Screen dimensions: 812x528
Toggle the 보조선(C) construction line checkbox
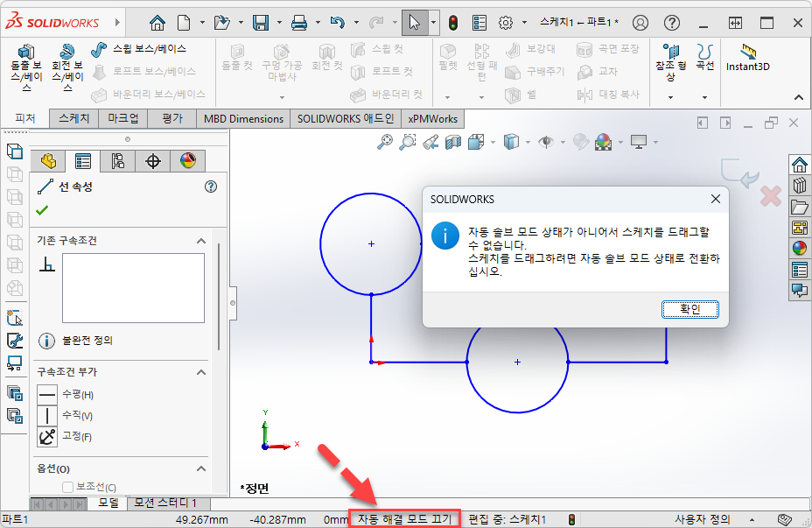pyautogui.click(x=67, y=487)
